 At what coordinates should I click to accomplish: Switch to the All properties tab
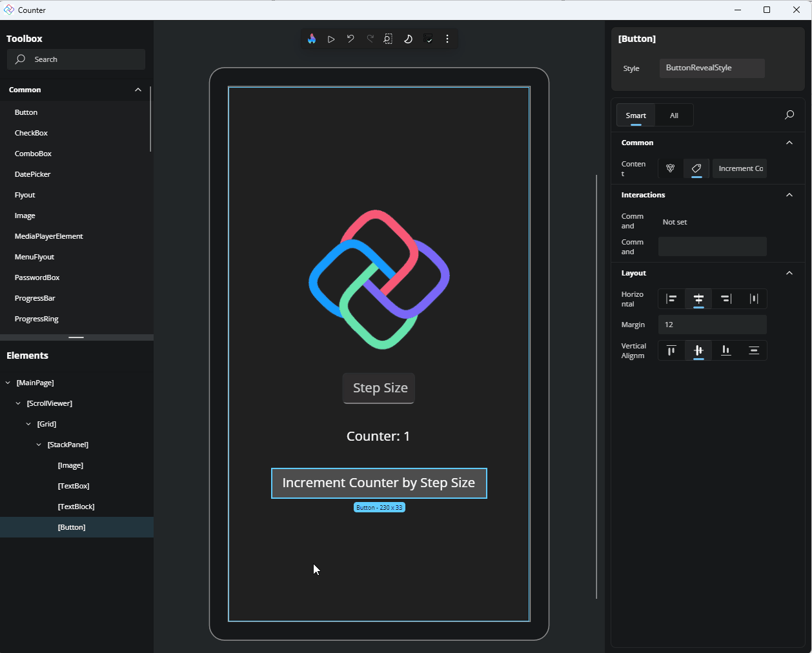point(674,115)
